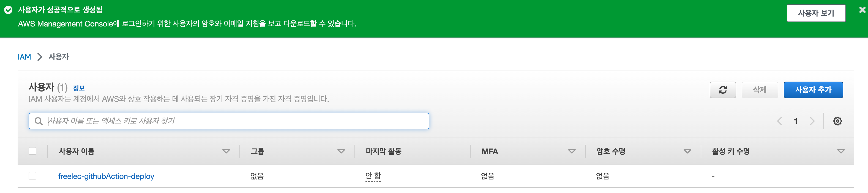Click the success checkmark icon
The image size is (868, 193).
[x=9, y=10]
